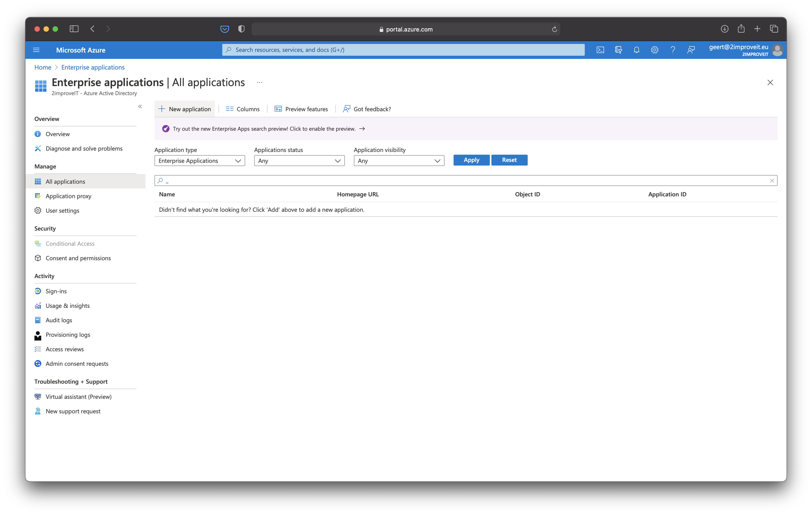Open Cloud Shell from the top bar
Screen dimensions: 812x515
600,50
